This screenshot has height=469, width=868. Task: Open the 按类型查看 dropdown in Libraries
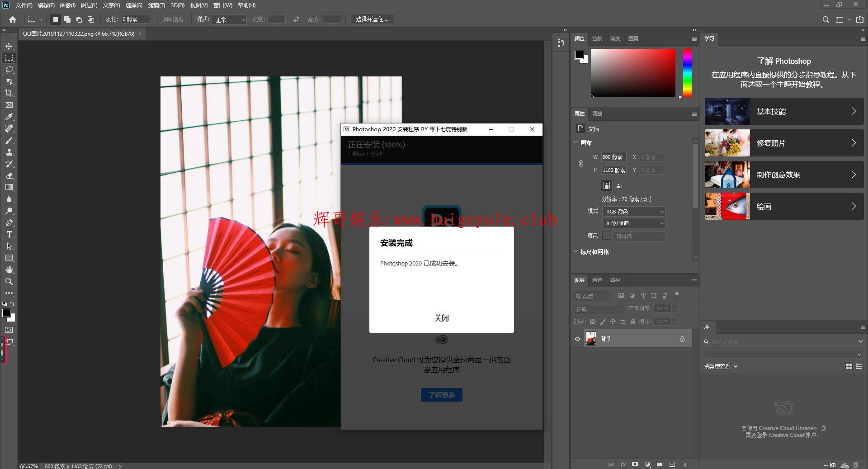tap(721, 366)
